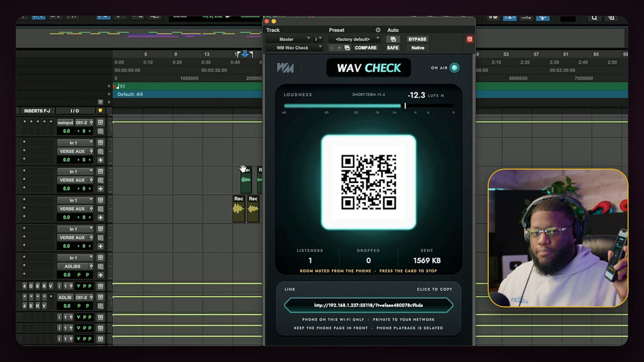Minimize plug-in window with yellow button
Viewport: 644px width, 362px height.
pyautogui.click(x=274, y=21)
